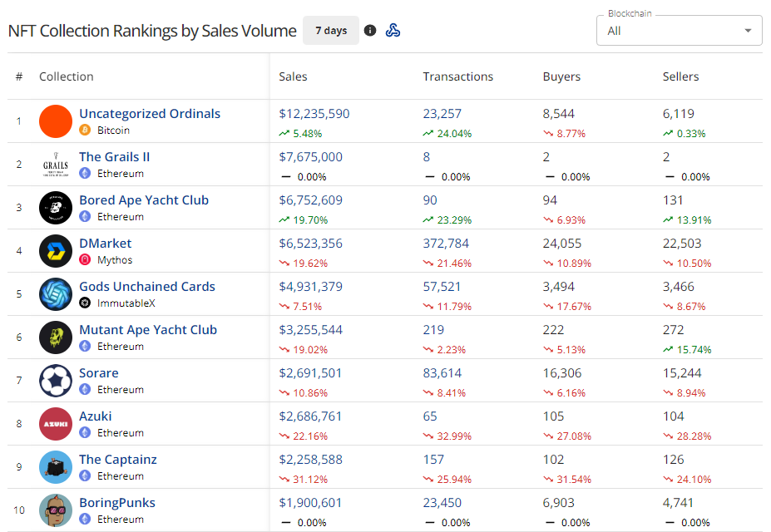Click sales value $7,675,000
Image resolution: width=771 pixels, height=532 pixels.
(x=311, y=157)
